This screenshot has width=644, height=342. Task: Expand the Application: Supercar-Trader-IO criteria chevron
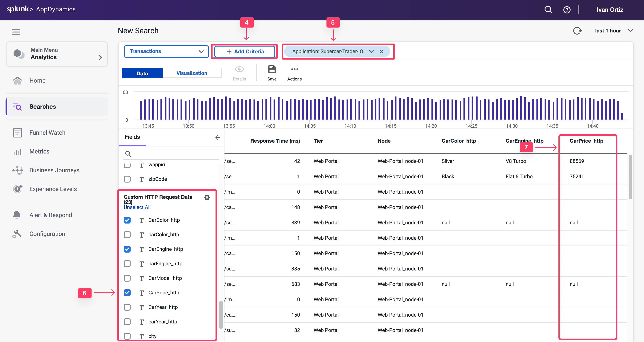coord(372,51)
